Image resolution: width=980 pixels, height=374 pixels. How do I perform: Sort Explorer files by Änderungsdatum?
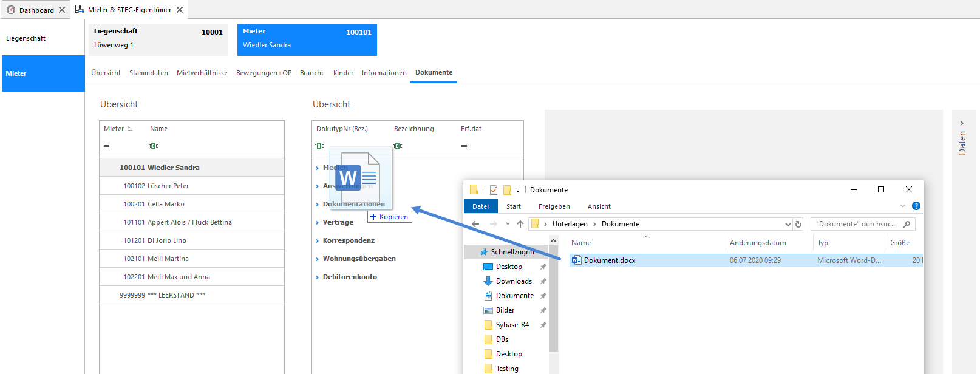758,243
